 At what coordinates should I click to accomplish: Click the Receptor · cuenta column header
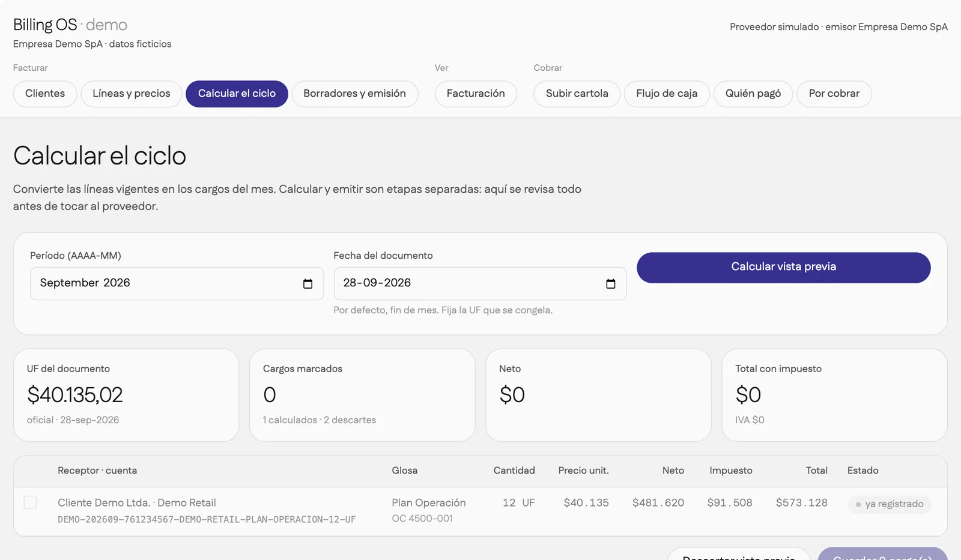tap(97, 471)
